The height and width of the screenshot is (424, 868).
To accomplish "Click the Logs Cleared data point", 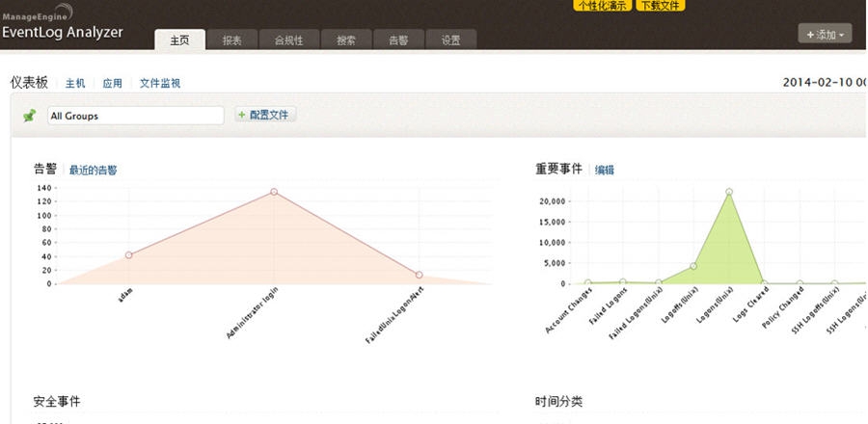I will click(764, 283).
